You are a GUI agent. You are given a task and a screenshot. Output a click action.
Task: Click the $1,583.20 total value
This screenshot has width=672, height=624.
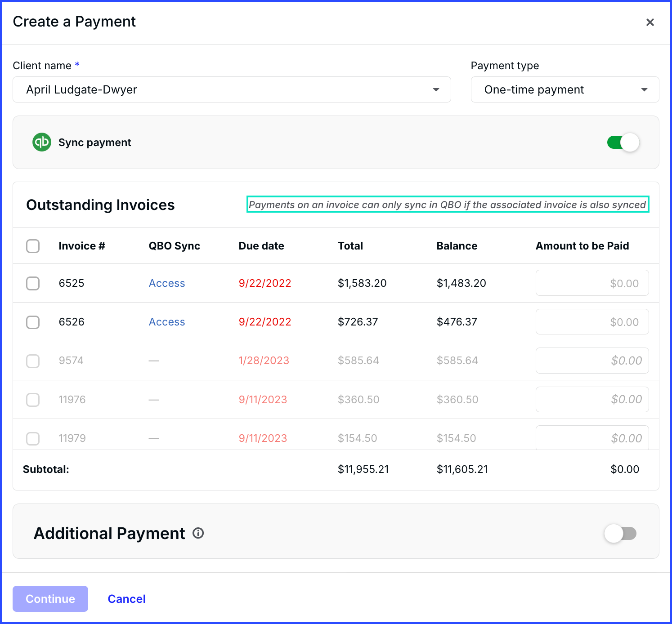click(x=362, y=283)
